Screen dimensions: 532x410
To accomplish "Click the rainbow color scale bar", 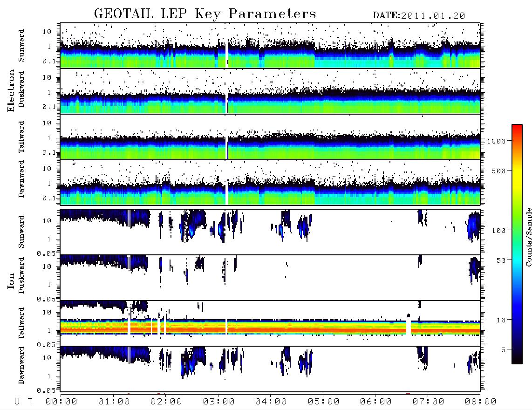I will [x=517, y=244].
